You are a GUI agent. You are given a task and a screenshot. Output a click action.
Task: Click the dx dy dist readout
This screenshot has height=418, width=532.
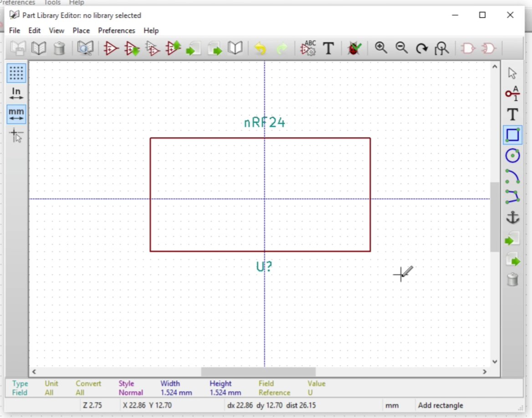tap(271, 405)
